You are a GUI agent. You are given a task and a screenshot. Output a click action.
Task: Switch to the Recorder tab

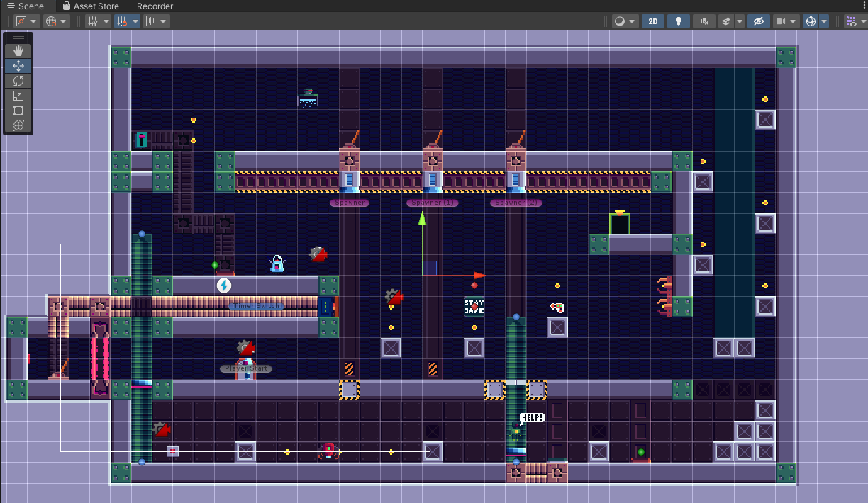pos(155,6)
